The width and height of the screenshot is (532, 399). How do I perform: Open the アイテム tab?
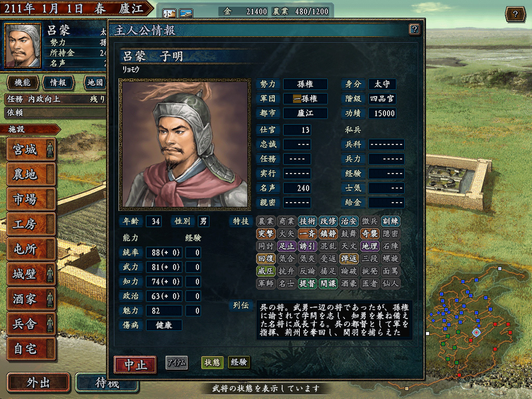[x=177, y=363]
